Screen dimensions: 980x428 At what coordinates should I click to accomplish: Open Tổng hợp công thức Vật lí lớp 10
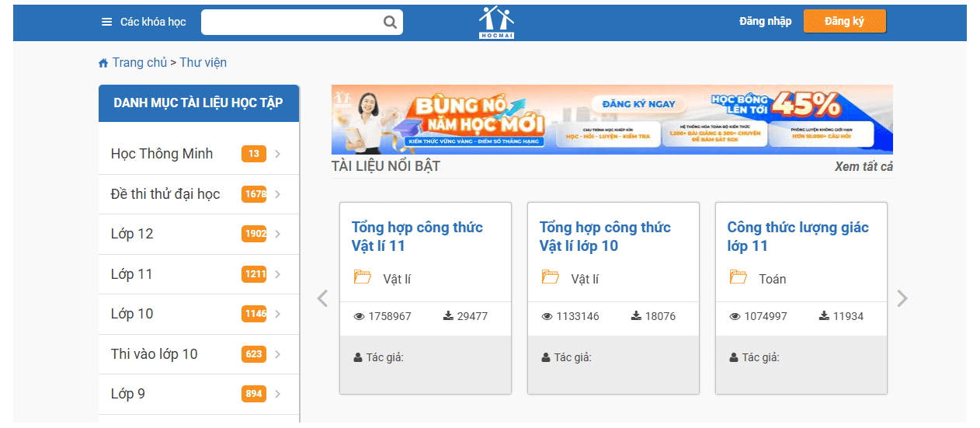(605, 237)
